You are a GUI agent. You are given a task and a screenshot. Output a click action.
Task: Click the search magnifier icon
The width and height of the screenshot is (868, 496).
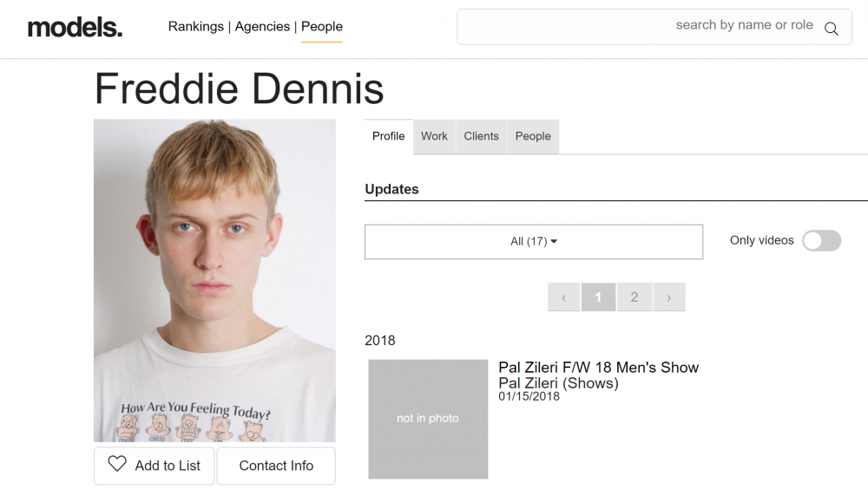click(x=831, y=29)
